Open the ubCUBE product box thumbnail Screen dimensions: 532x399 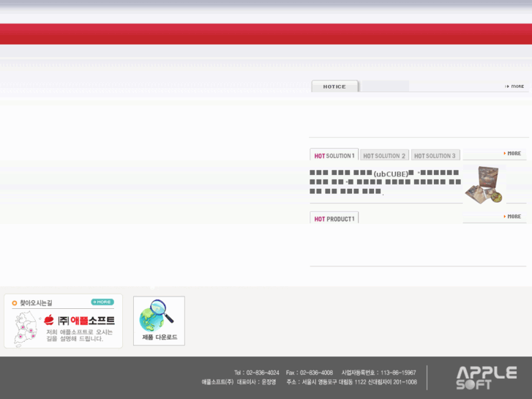pos(484,184)
